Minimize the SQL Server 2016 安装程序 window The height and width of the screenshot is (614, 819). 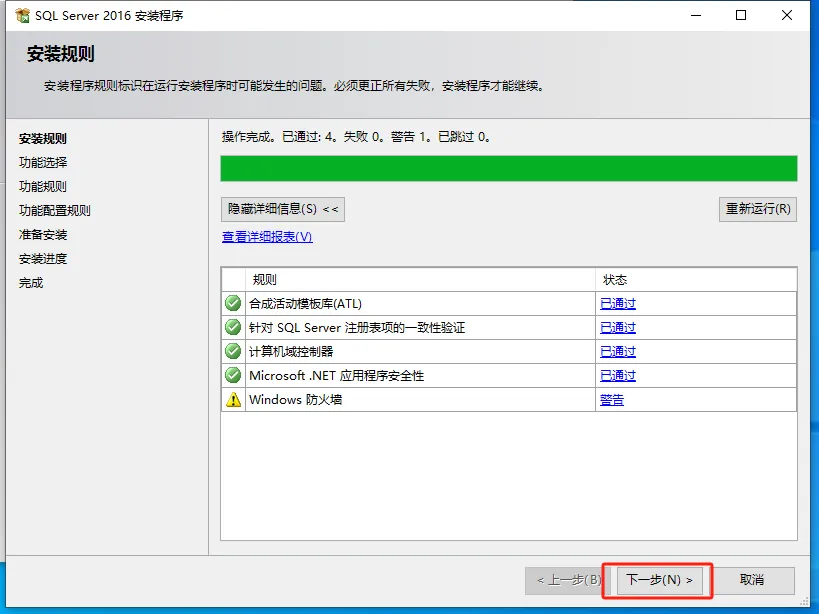pos(696,16)
